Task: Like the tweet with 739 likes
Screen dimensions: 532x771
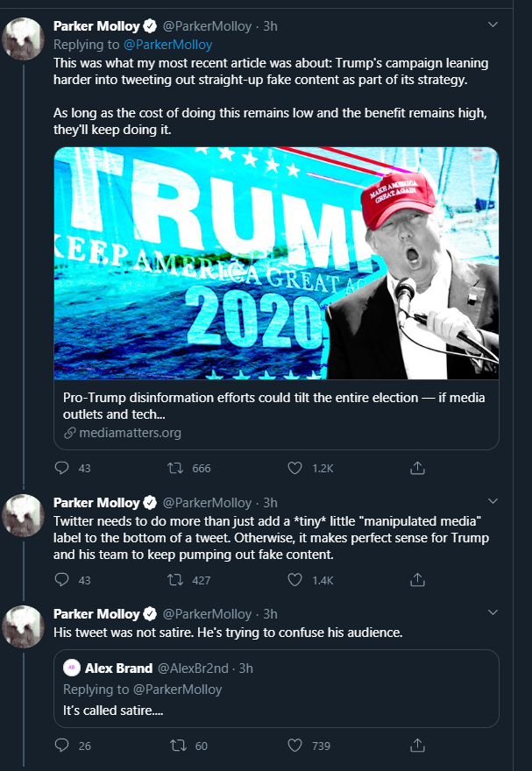Action: point(294,746)
